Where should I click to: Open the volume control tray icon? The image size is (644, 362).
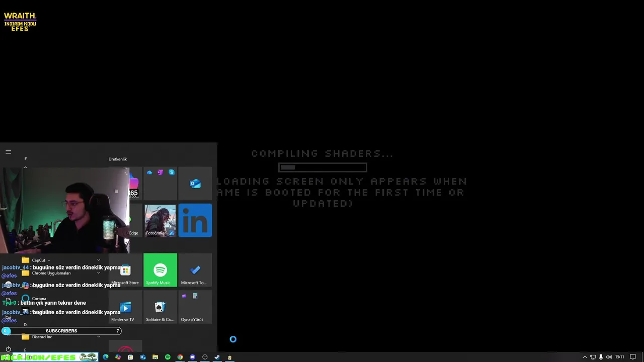609,357
